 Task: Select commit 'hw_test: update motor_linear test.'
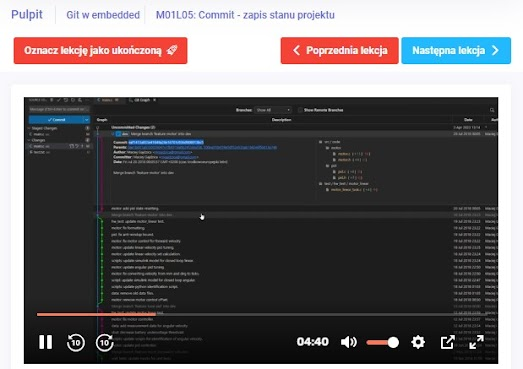[295, 222]
